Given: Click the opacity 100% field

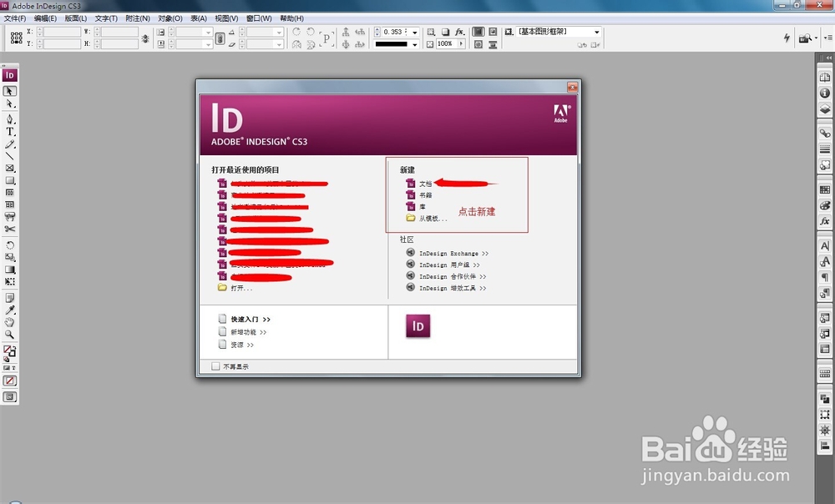Looking at the screenshot, I should [x=446, y=44].
